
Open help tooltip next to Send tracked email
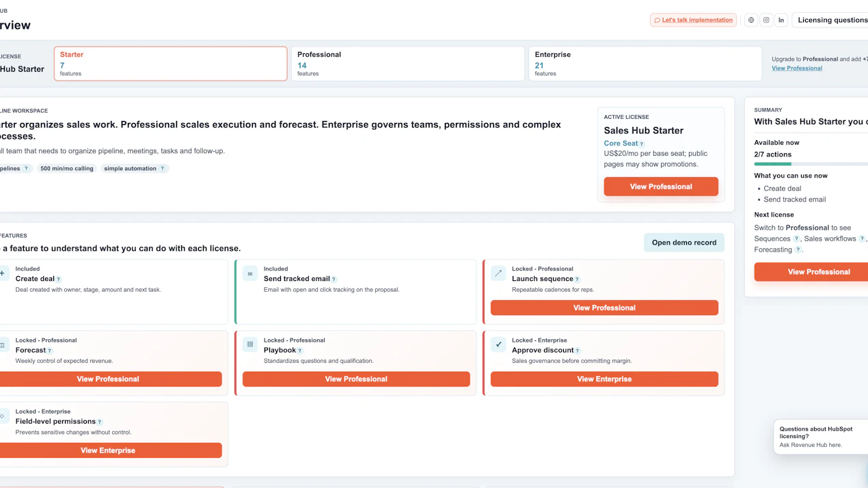(334, 280)
